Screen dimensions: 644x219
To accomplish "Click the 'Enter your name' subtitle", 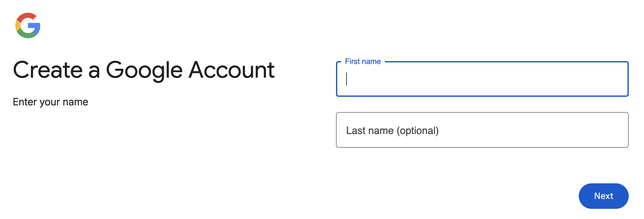I will [x=51, y=102].
